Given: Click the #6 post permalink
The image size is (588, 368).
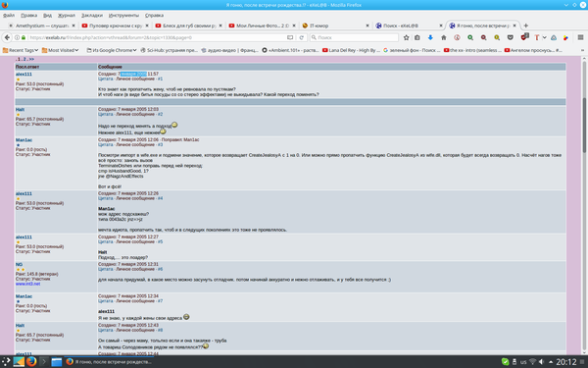Looking at the screenshot, I should click(160, 269).
